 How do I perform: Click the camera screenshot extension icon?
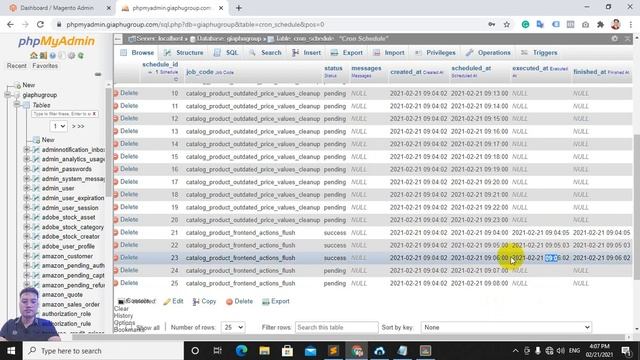pyautogui.click(x=585, y=24)
